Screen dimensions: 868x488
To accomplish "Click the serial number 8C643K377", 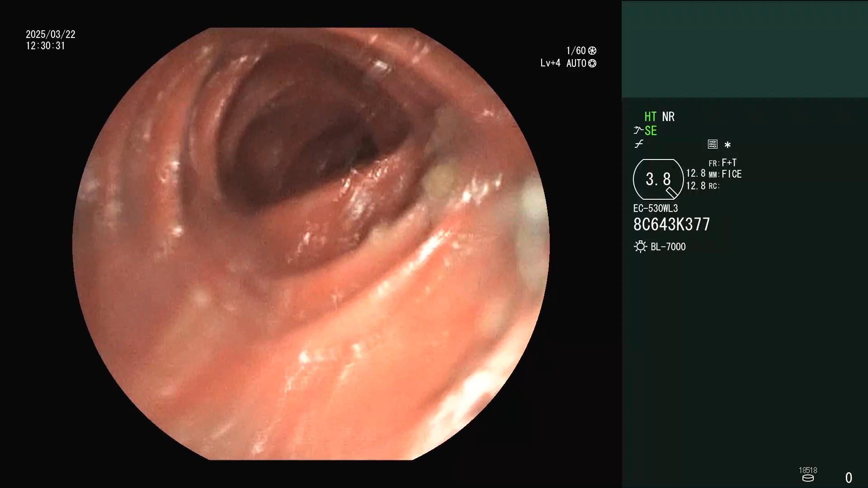I will tap(672, 224).
